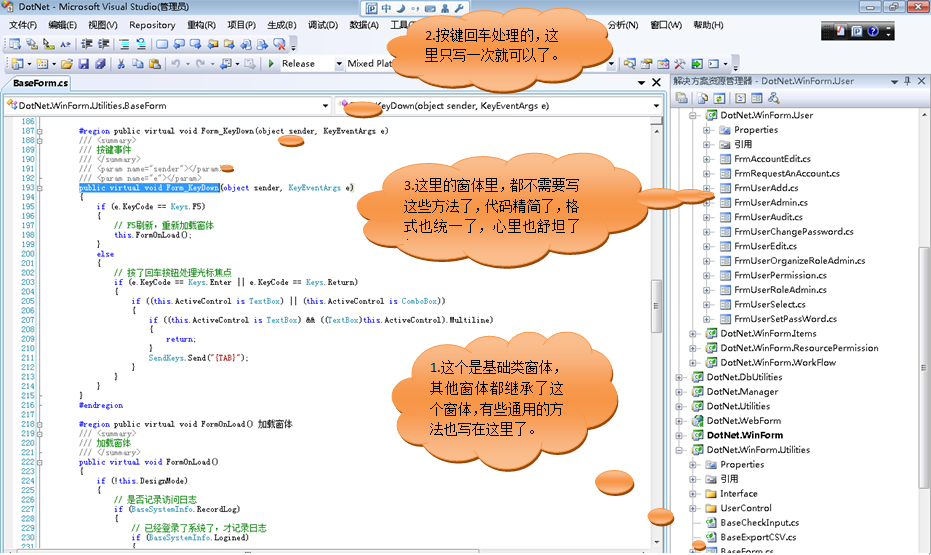This screenshot has height=555, width=931.
Task: Collapse the DotNet.WinForm.Utilities project node
Action: (x=679, y=450)
